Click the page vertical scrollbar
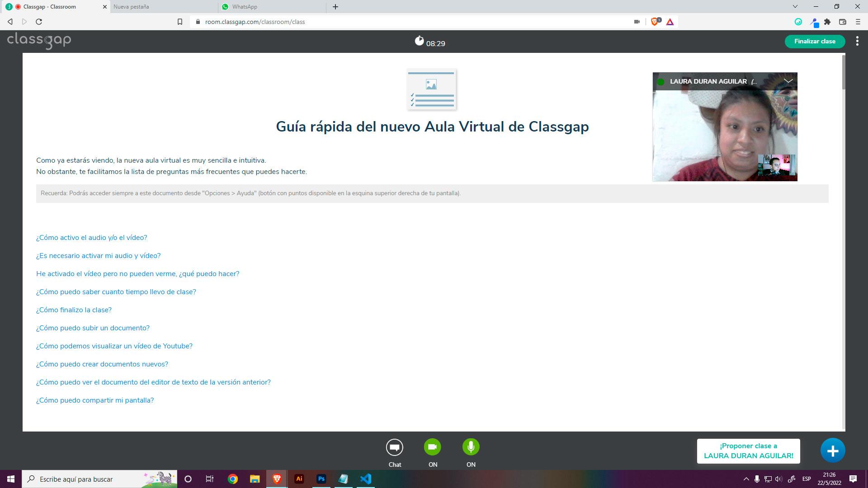The width and height of the screenshot is (868, 488). [843, 72]
